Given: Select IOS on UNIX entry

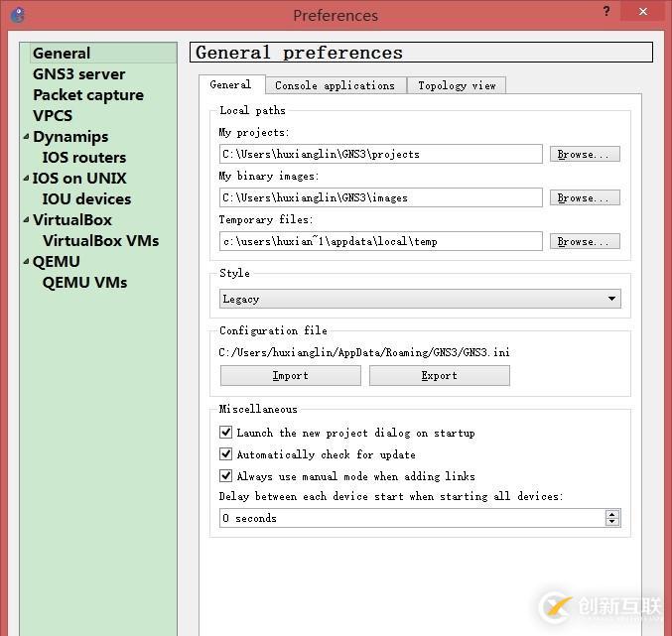Looking at the screenshot, I should (x=79, y=179).
